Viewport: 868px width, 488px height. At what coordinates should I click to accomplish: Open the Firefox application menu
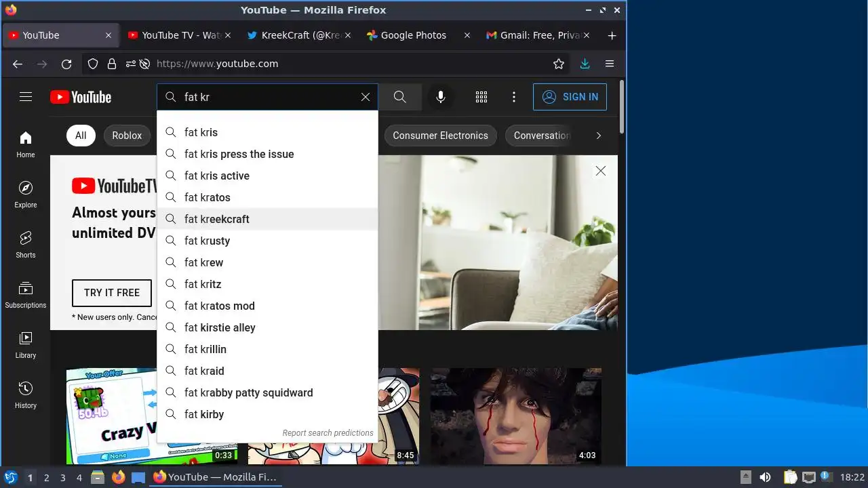point(610,64)
